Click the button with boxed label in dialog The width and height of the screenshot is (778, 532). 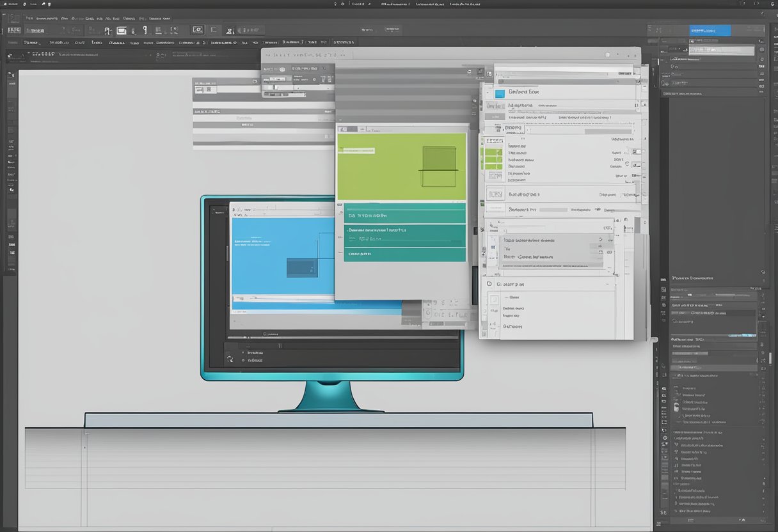click(x=496, y=194)
